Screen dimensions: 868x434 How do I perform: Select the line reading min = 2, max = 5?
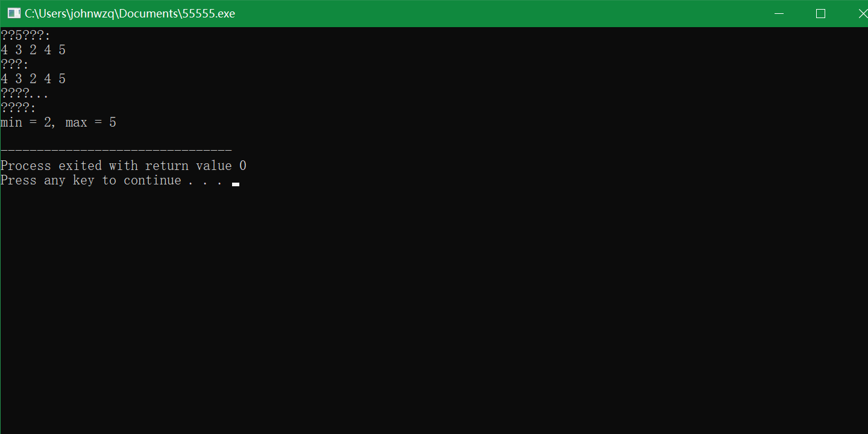click(58, 122)
